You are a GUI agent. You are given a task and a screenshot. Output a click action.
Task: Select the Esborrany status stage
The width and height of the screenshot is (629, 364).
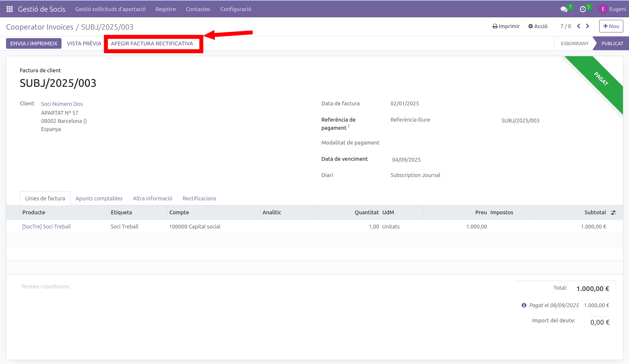tap(574, 44)
